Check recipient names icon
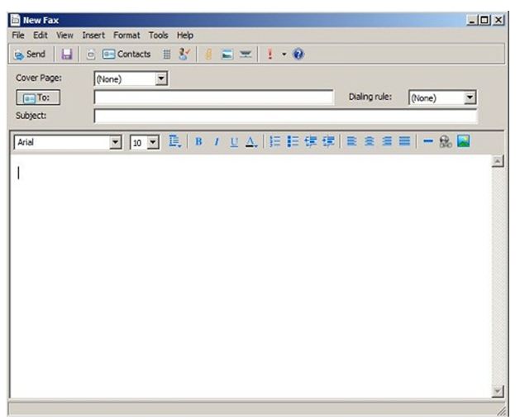 point(184,54)
